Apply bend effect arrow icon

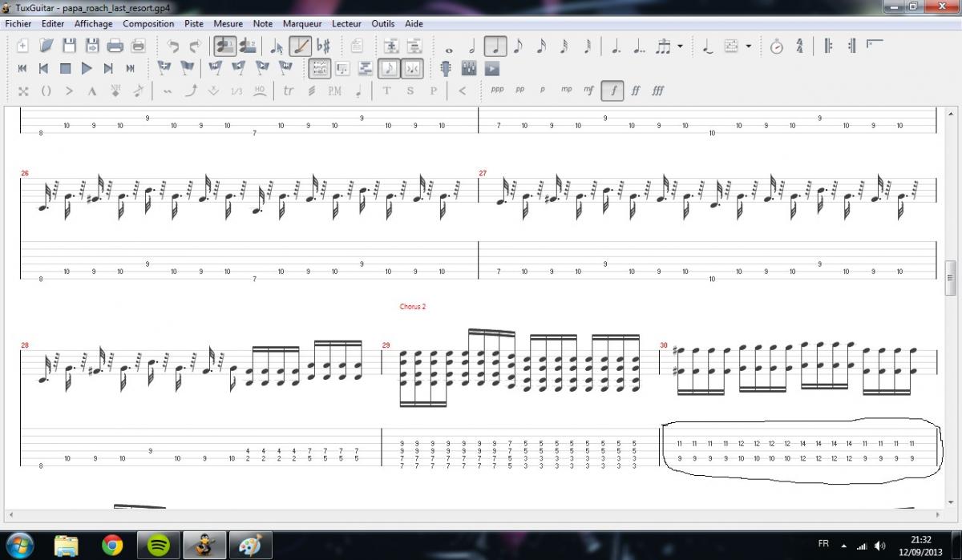coord(190,91)
